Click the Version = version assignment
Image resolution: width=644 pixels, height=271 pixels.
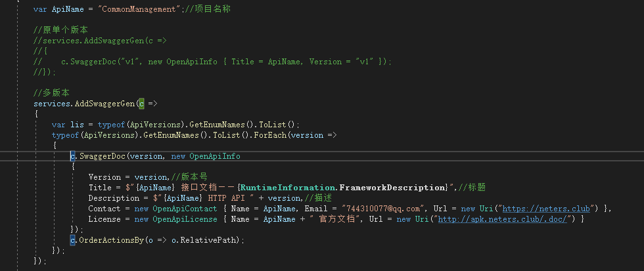pos(129,177)
